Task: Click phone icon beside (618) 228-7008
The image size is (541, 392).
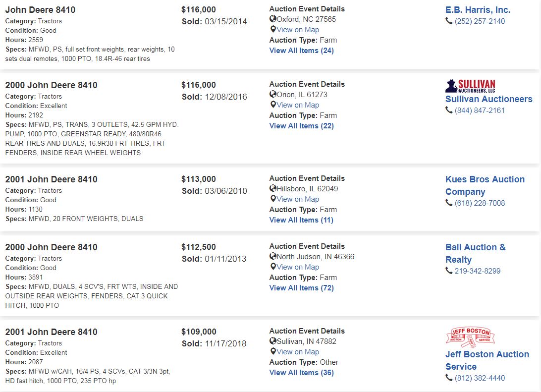Action: pyautogui.click(x=449, y=203)
